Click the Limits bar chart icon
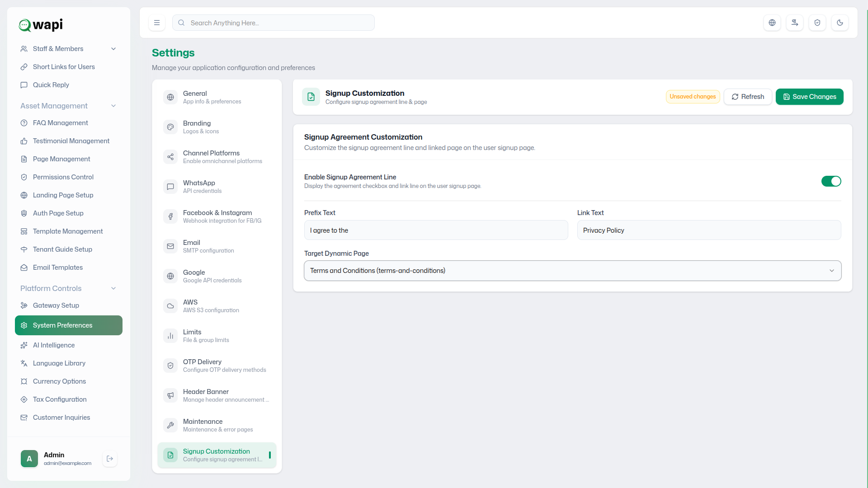Viewport: 868px width, 488px height. coord(170,336)
